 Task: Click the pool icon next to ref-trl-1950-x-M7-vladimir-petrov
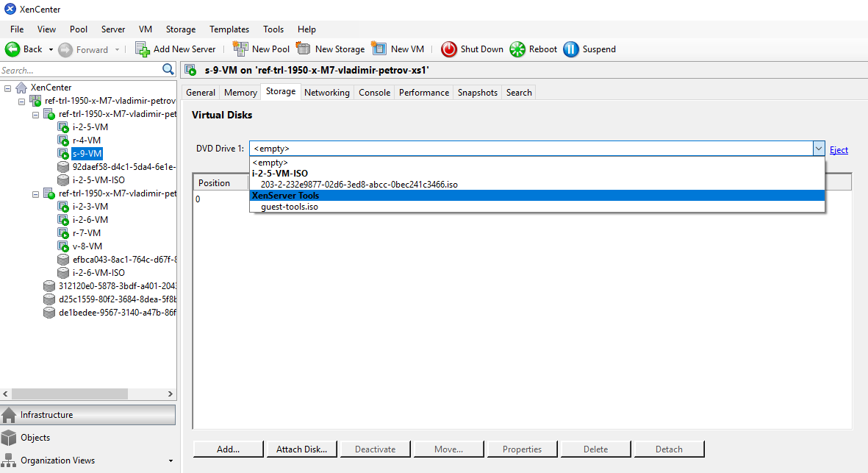pyautogui.click(x=35, y=101)
